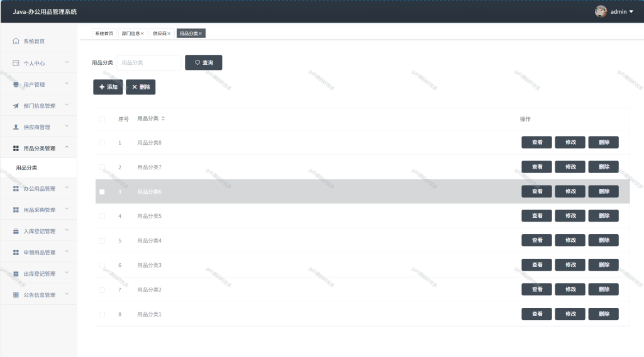Image resolution: width=644 pixels, height=357 pixels.
Task: Click the home icon beside 系统首页
Action: [16, 41]
